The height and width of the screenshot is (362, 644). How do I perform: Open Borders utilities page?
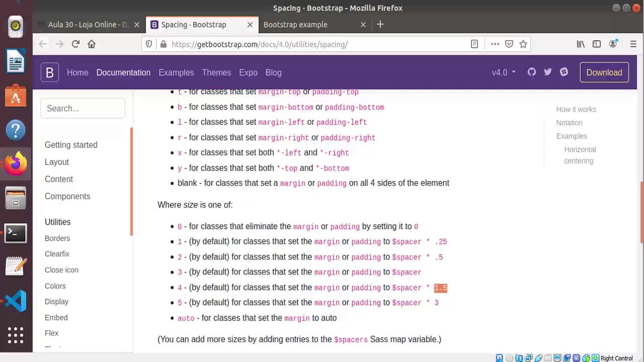(x=57, y=238)
